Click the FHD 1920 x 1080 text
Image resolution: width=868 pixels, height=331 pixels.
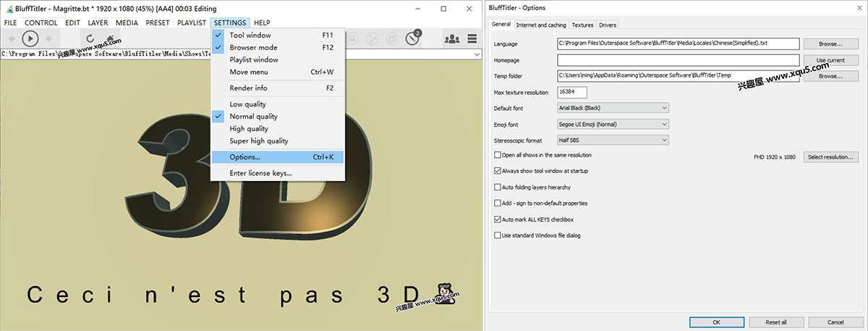(x=775, y=156)
